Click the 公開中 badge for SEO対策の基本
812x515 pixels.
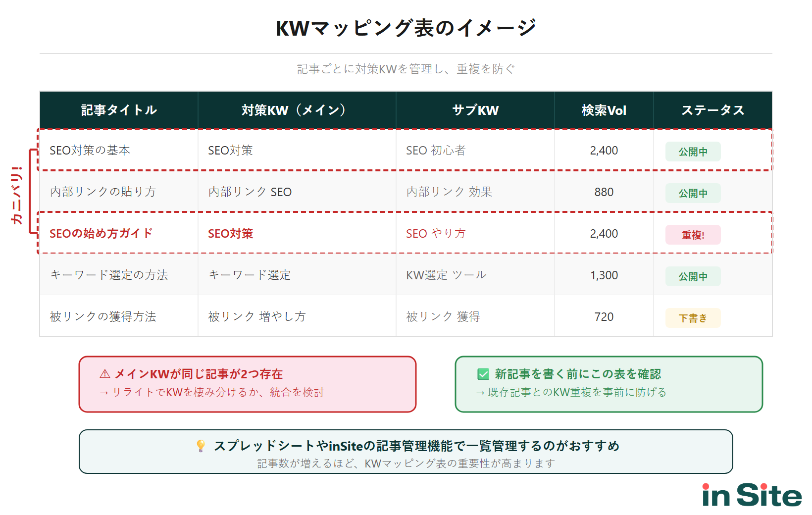[693, 152]
